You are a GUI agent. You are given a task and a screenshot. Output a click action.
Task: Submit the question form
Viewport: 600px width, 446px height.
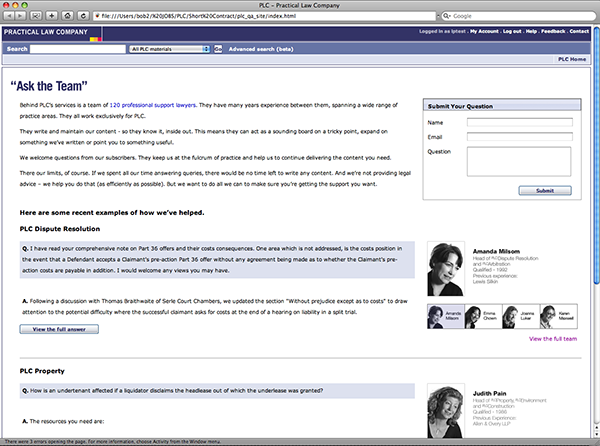[545, 190]
